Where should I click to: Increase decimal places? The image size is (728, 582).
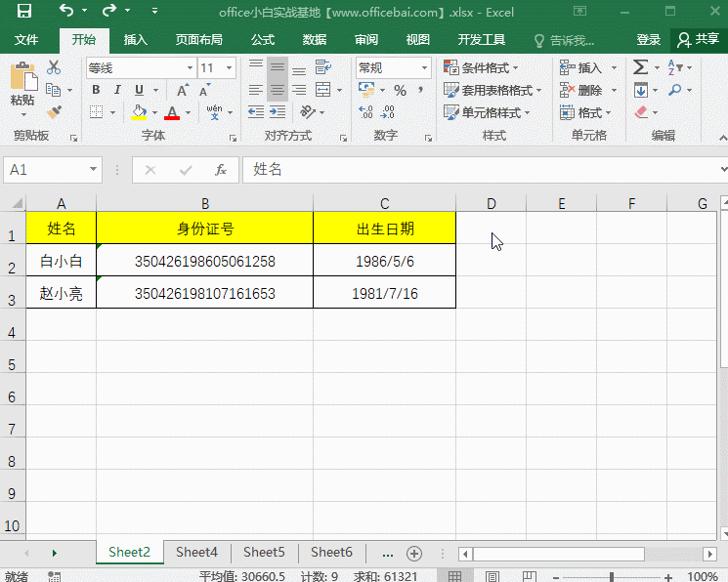point(365,112)
